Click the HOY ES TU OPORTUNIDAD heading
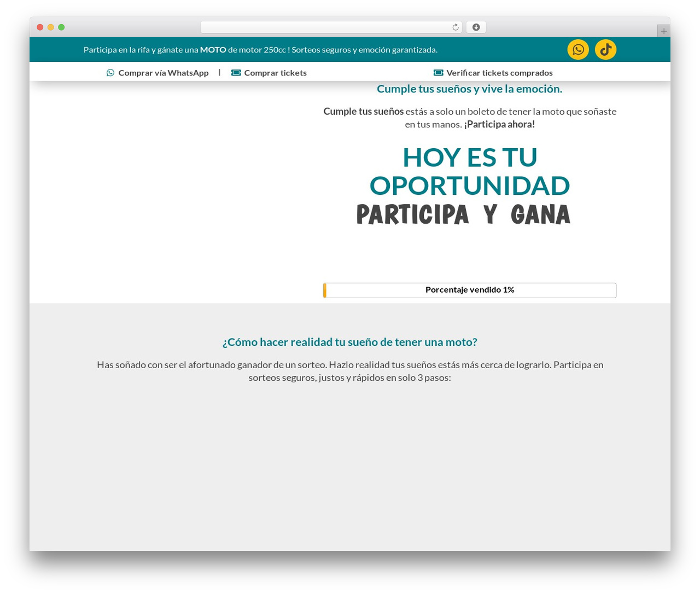700x593 pixels. [x=470, y=171]
